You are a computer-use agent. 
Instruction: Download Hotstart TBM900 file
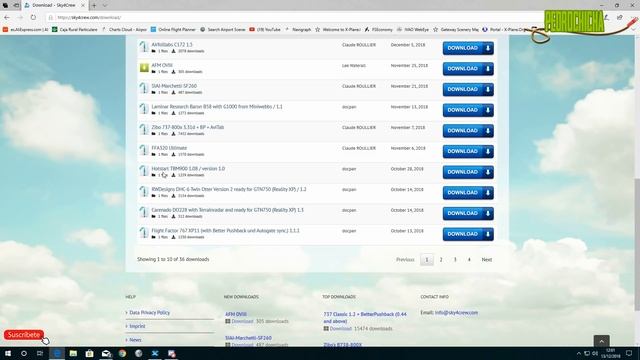(x=468, y=172)
